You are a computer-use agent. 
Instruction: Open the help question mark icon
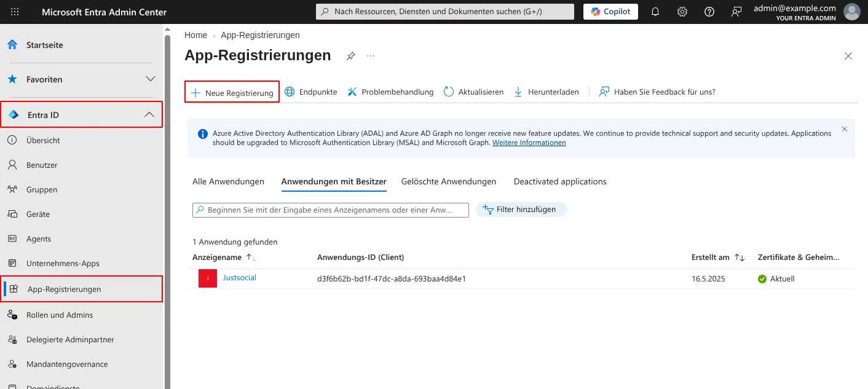click(x=709, y=12)
